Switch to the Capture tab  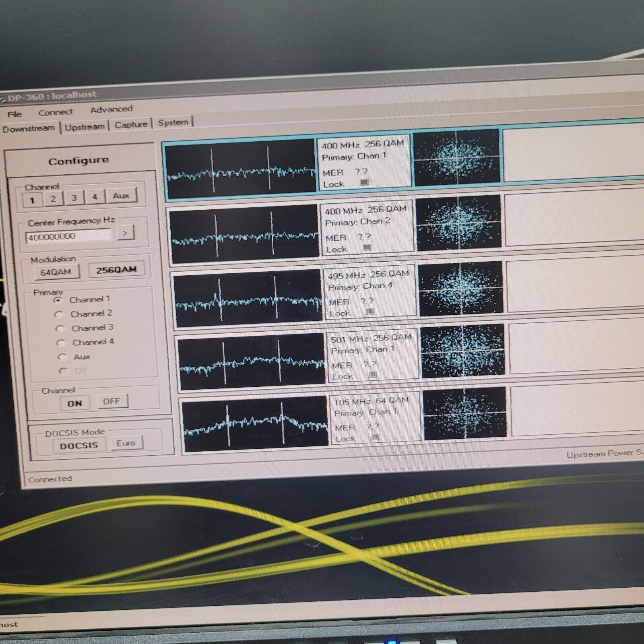point(131,125)
